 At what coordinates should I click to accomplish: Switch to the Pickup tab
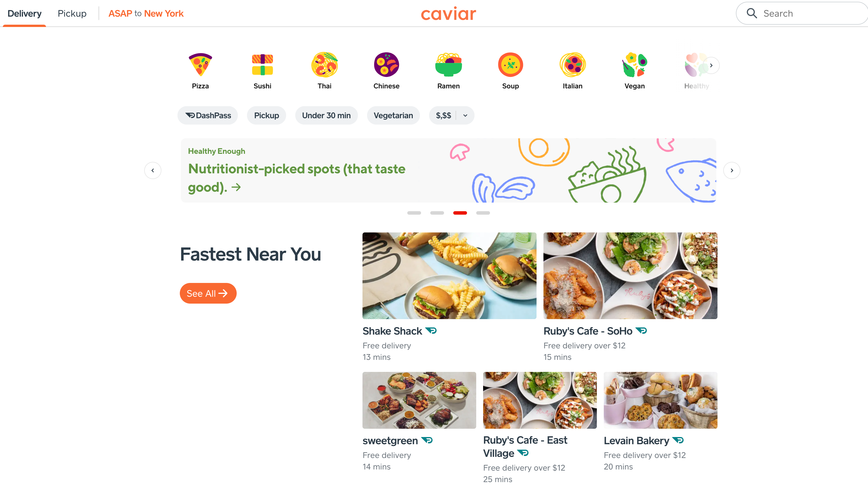(72, 13)
